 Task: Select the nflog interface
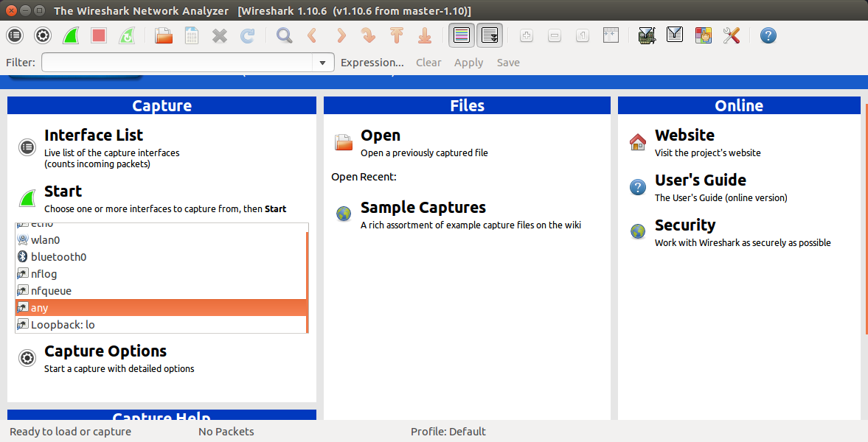point(161,274)
